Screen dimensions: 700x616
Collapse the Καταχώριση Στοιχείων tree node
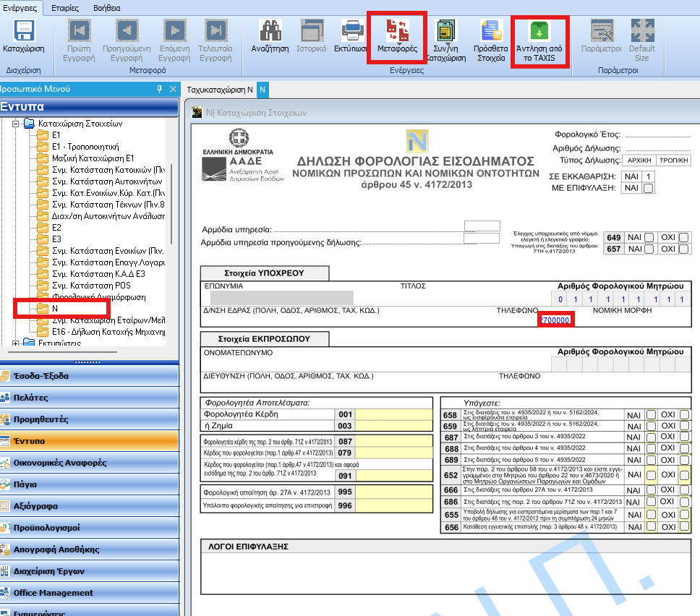coord(15,124)
